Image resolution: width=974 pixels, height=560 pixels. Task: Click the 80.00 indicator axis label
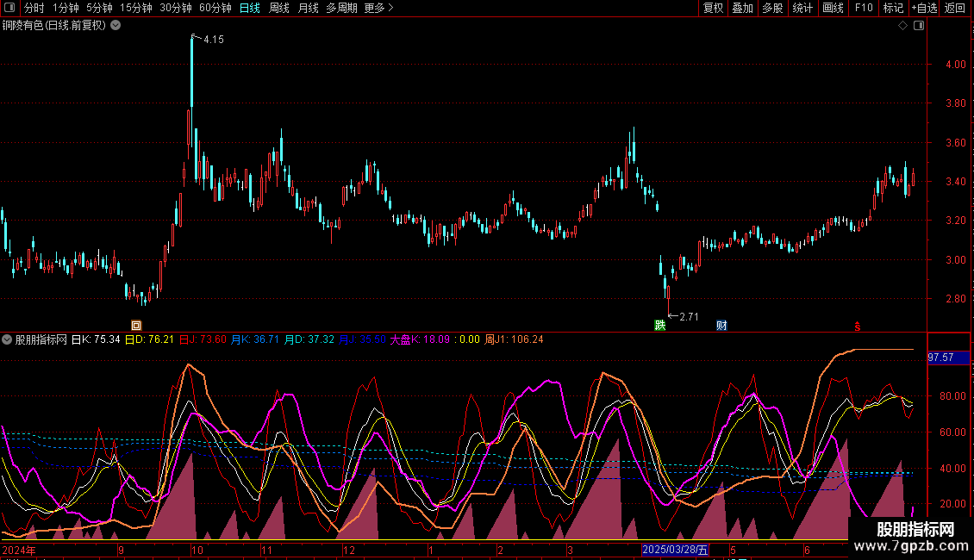[952, 396]
